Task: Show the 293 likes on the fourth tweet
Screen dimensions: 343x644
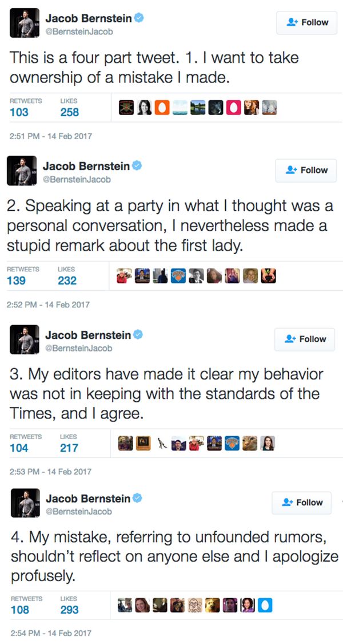Action: pyautogui.click(x=70, y=609)
